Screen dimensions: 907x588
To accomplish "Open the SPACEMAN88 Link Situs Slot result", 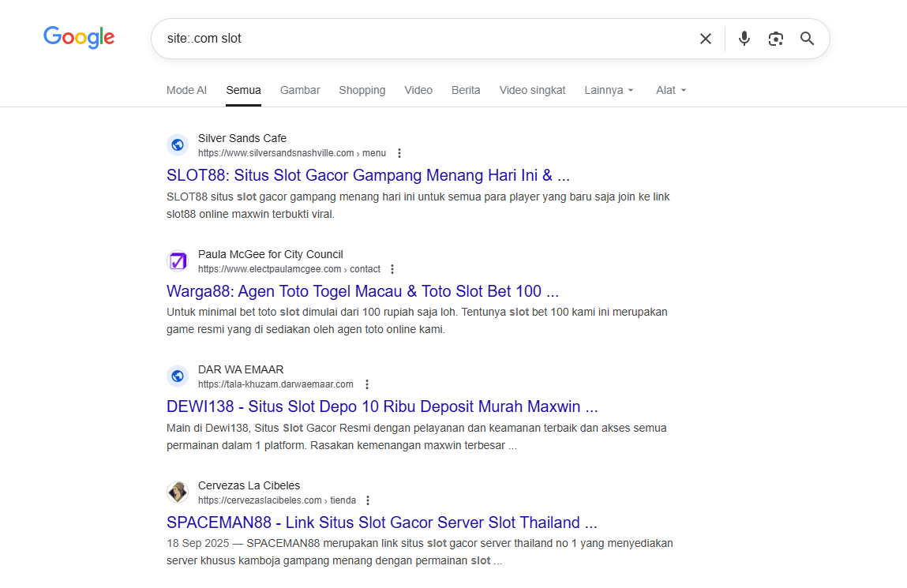I will coord(381,522).
